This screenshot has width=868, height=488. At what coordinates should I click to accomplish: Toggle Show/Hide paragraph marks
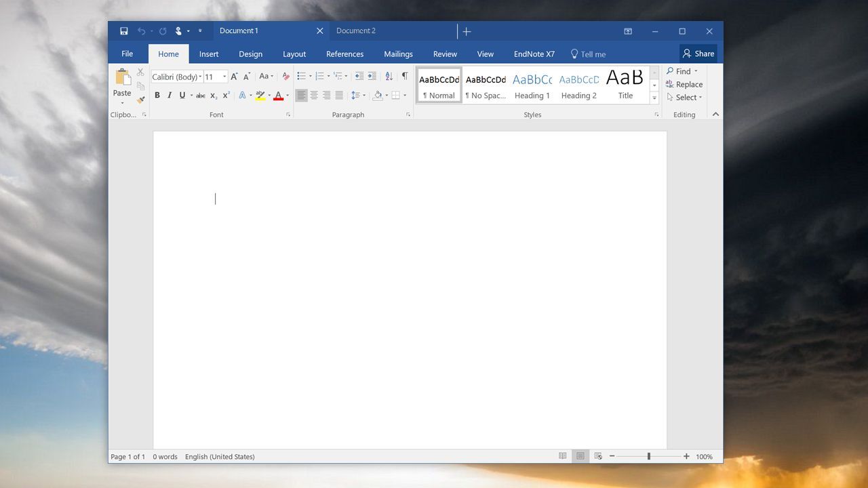click(405, 77)
